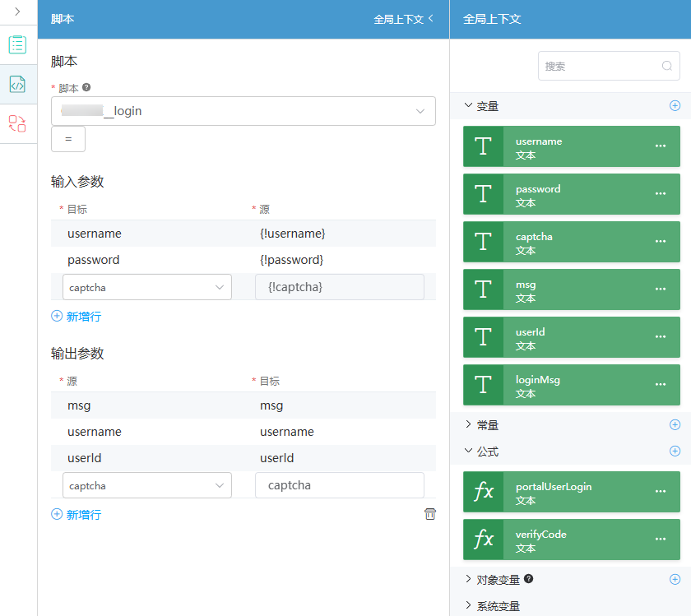The image size is (691, 616).
Task: Select the password variable card
Action: coord(572,194)
